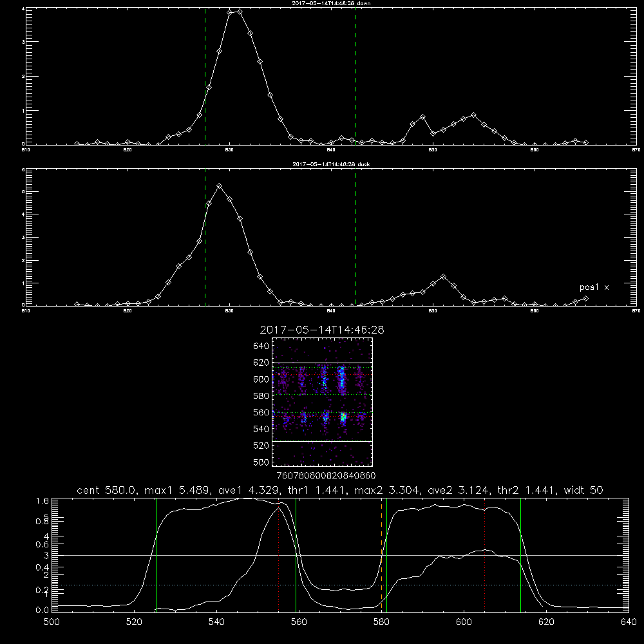Click the left green dashed line in dusk plot

(205, 237)
